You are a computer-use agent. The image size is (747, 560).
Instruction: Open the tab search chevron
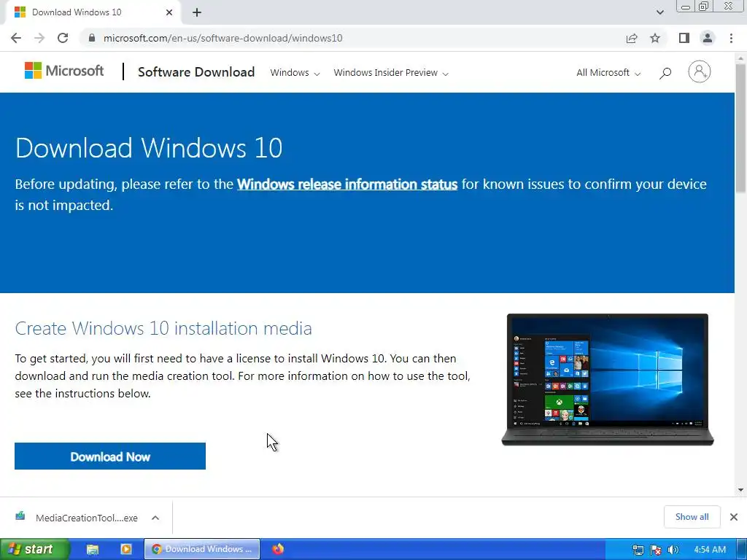(x=659, y=12)
